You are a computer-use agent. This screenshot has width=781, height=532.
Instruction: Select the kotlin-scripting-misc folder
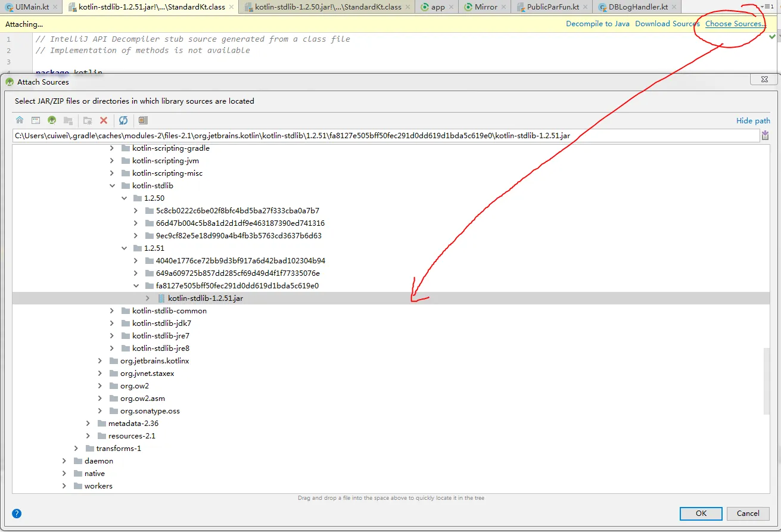click(167, 173)
